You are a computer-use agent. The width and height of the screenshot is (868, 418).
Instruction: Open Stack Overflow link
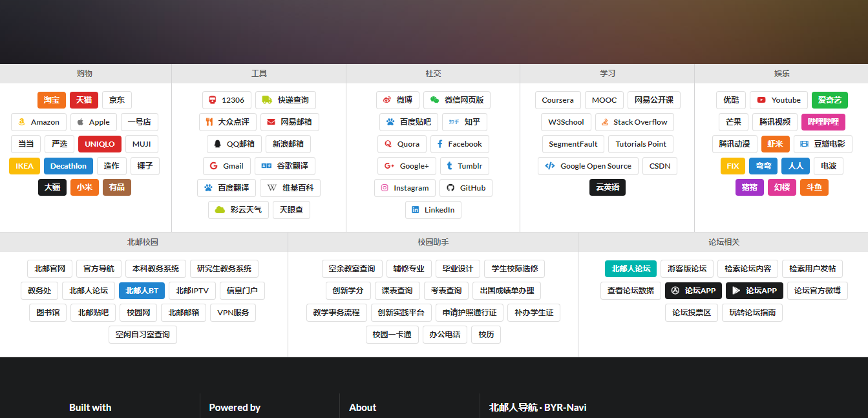click(635, 122)
